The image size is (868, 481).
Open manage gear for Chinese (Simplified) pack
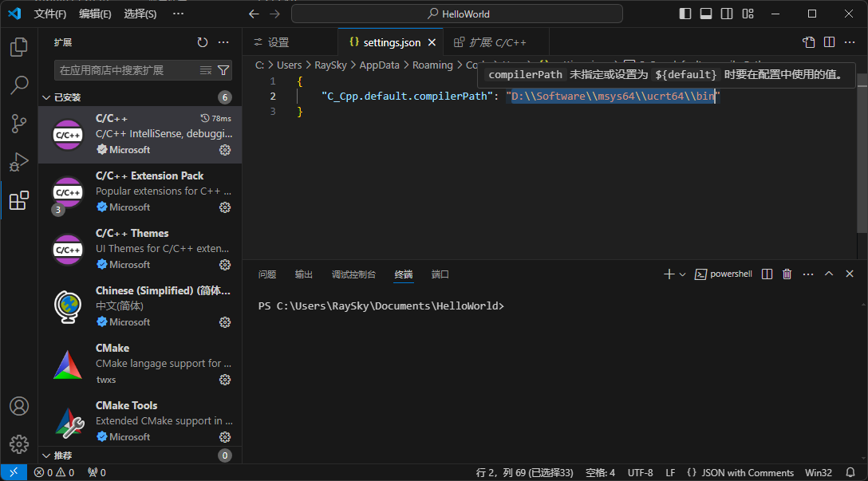pos(225,322)
